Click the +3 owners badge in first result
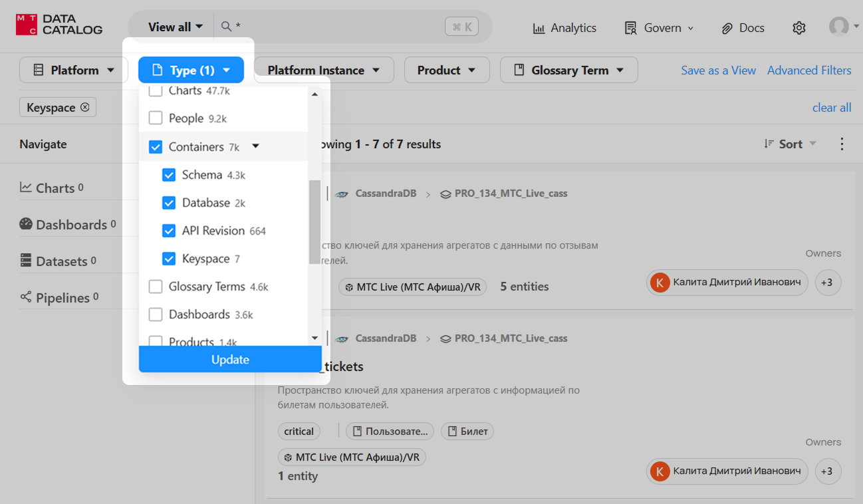Screen dimensions: 863x504 827,283
